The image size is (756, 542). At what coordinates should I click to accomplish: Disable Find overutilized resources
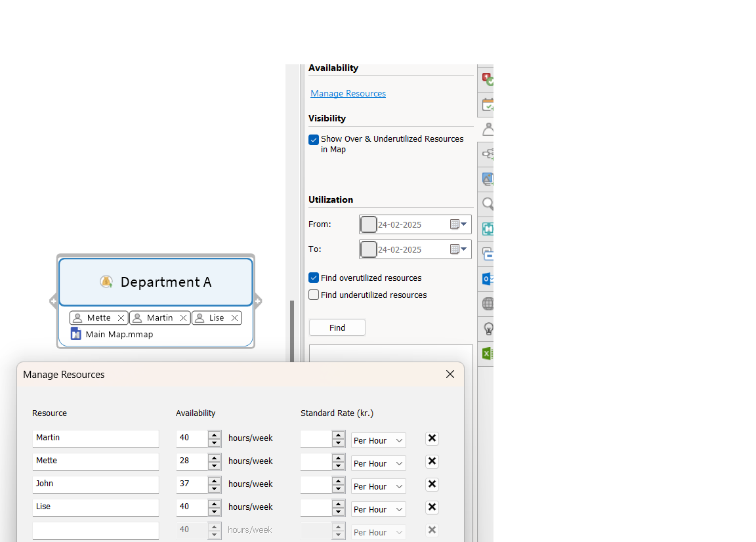point(314,278)
